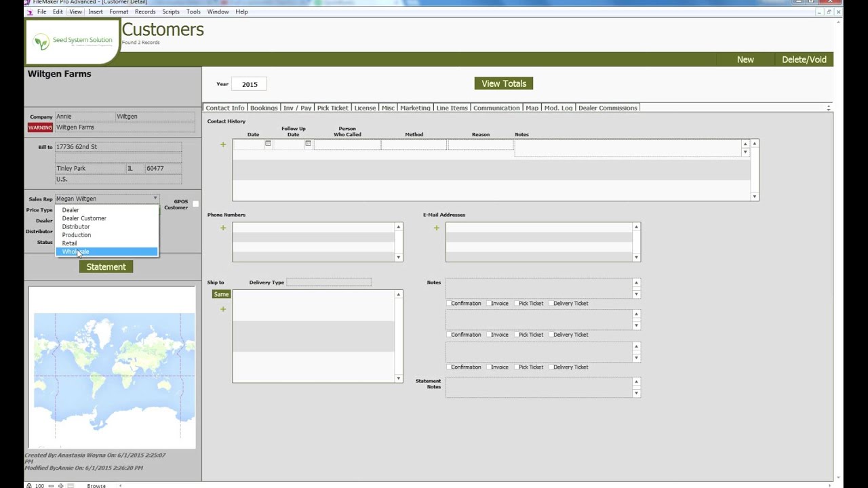Click scroll up arrow of Phone Numbers portal

pos(399,227)
